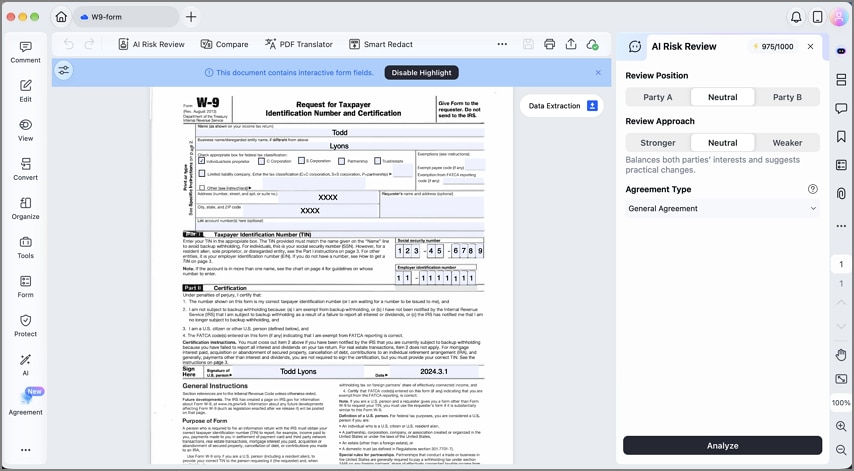Set Review Position to Party A
Image resolution: width=854 pixels, height=471 pixels.
click(657, 97)
